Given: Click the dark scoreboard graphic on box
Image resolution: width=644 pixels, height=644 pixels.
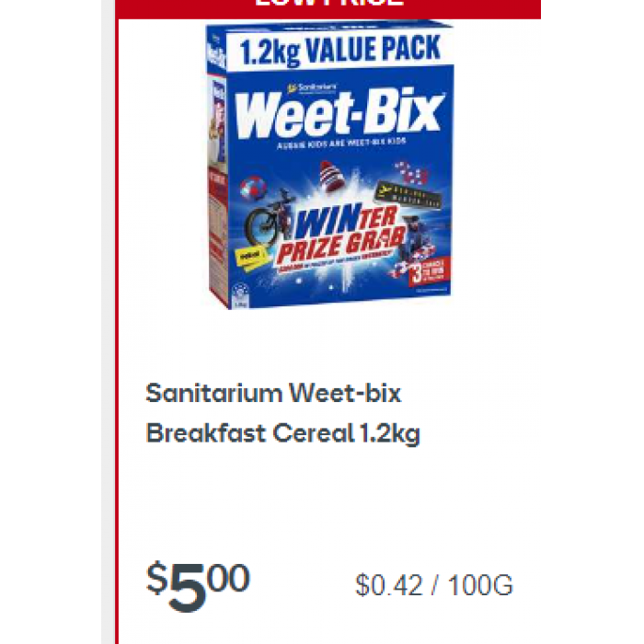Looking at the screenshot, I should [x=408, y=195].
